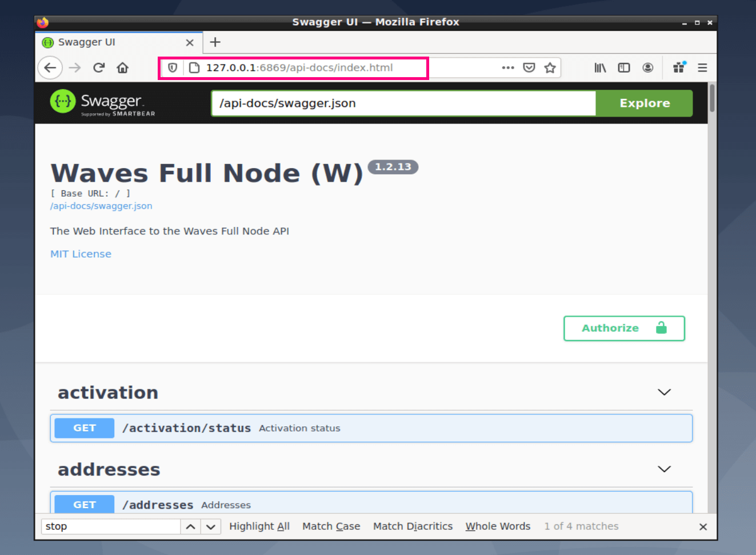Click the Swagger logo
Image resolution: width=756 pixels, height=555 pixels.
tap(103, 103)
